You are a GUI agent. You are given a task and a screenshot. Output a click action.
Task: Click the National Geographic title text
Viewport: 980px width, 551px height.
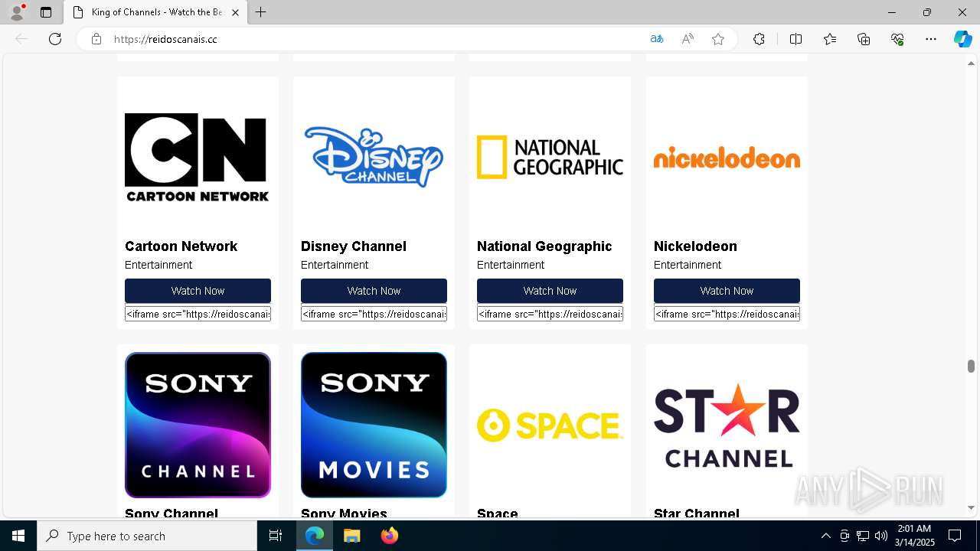pyautogui.click(x=544, y=246)
